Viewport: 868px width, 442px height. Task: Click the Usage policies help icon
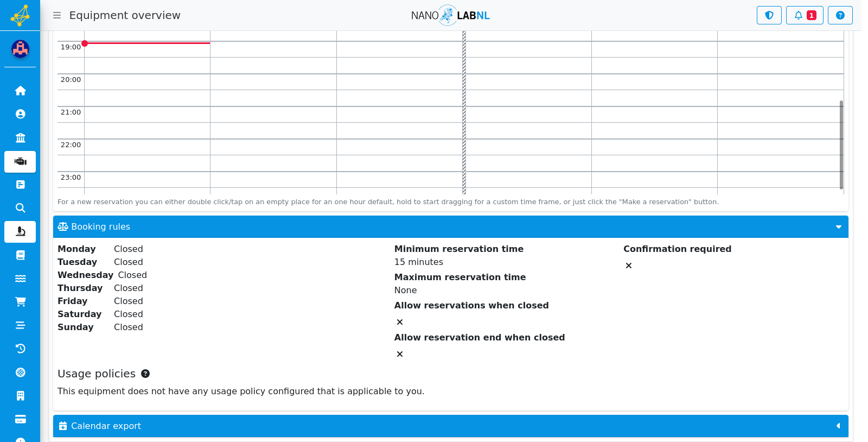click(x=145, y=374)
